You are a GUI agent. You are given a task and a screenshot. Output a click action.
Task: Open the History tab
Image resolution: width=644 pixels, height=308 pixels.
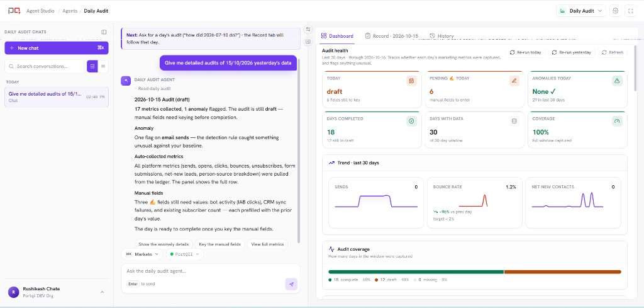441,36
